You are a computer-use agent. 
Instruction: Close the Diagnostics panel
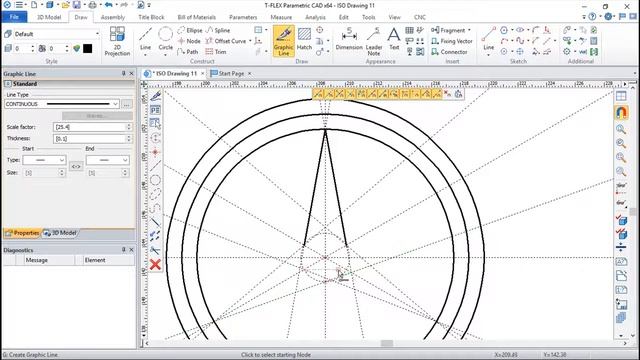(131, 249)
